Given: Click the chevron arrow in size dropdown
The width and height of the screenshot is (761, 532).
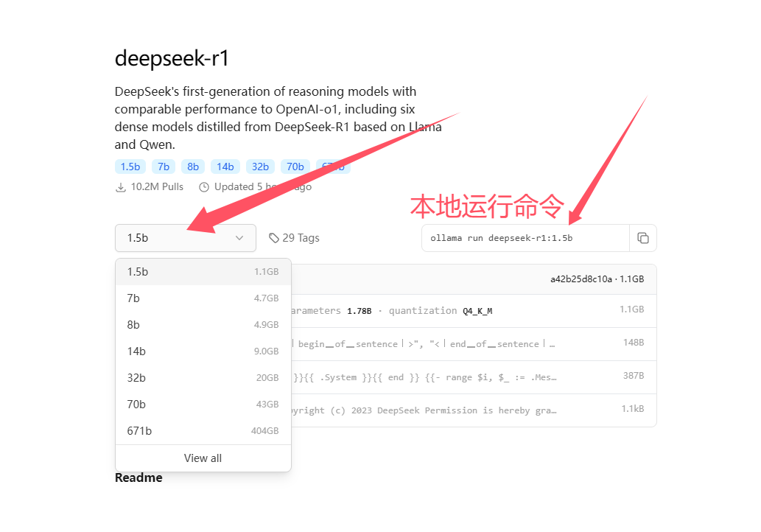Looking at the screenshot, I should [239, 238].
